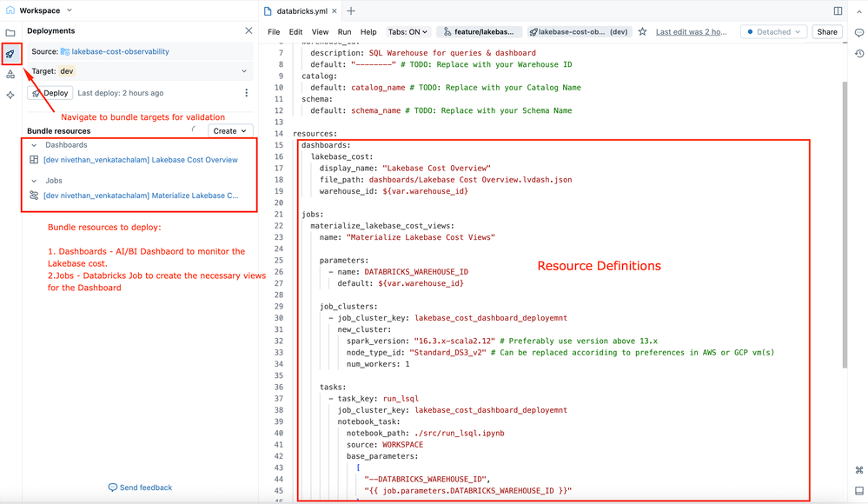Add a new tab with plus icon

tap(351, 11)
